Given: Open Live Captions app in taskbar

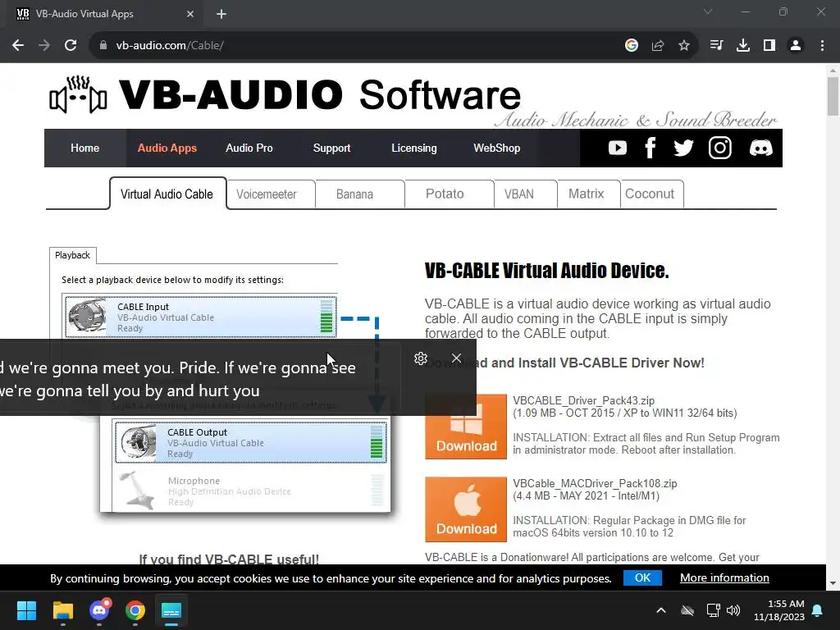Looking at the screenshot, I should pos(171,610).
